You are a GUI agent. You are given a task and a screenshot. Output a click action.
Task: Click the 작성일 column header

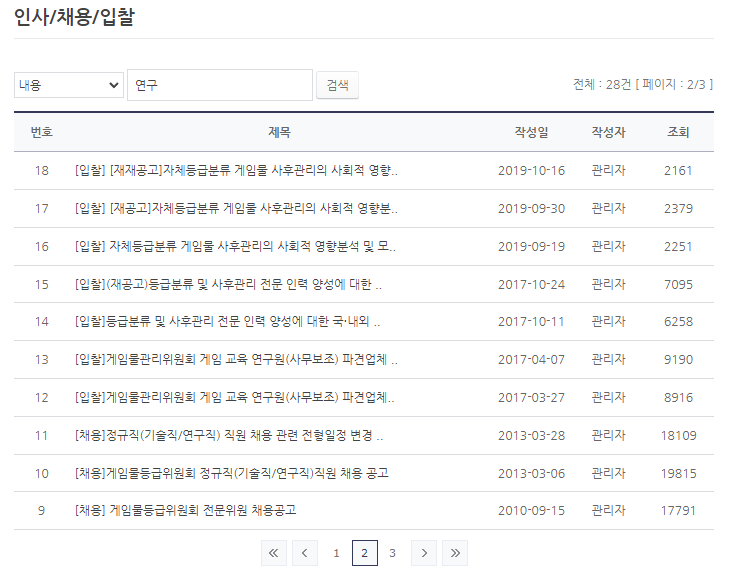[531, 132]
